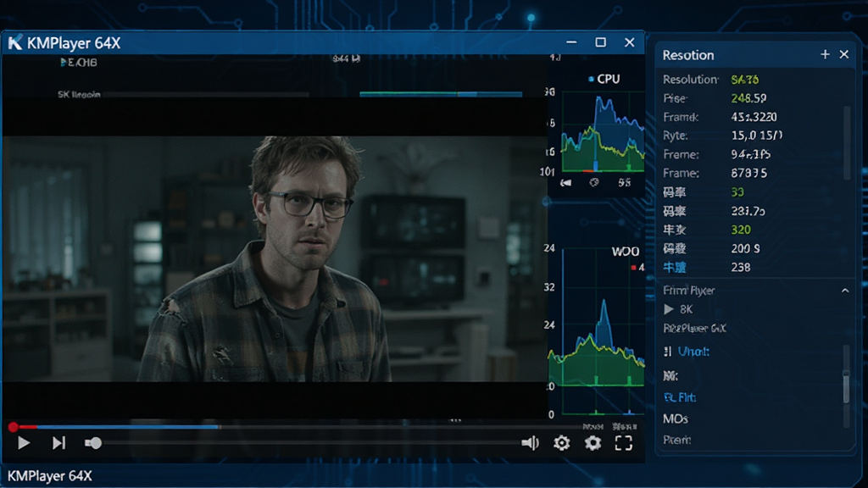This screenshot has height=488, width=868.
Task: Click the Resotion panel title
Action: (688, 55)
